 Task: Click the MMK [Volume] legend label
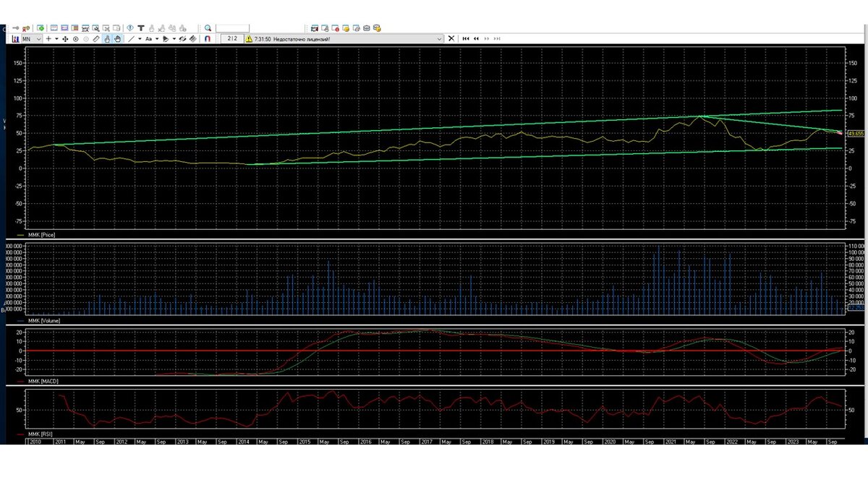44,320
